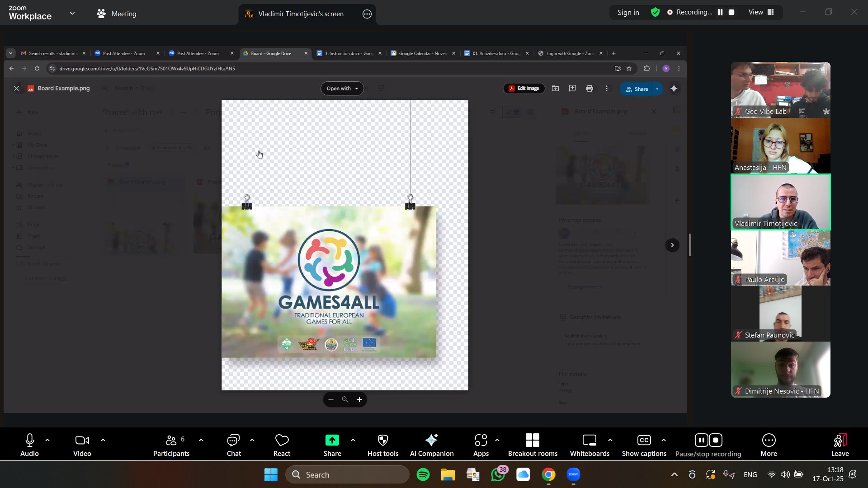Open the React emoji picker
Viewport: 868px width, 488px height.
[x=282, y=445]
